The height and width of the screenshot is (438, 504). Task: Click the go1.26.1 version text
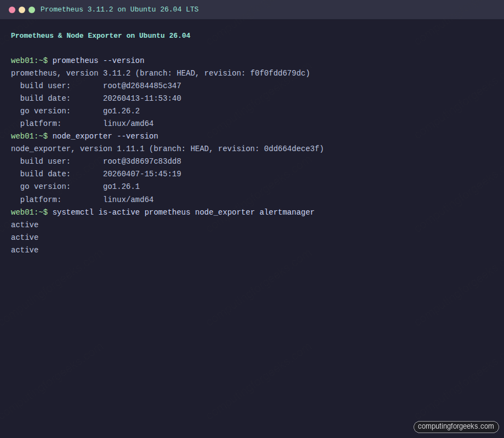click(x=121, y=186)
